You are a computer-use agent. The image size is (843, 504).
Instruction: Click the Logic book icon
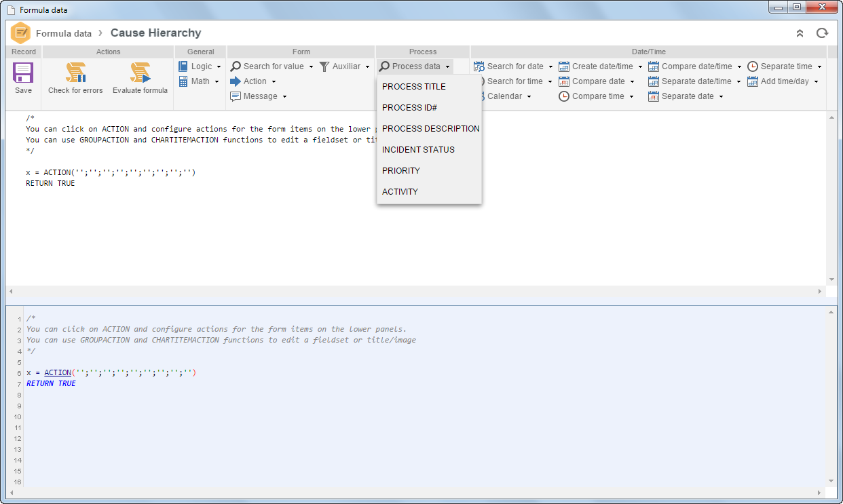[x=183, y=66]
